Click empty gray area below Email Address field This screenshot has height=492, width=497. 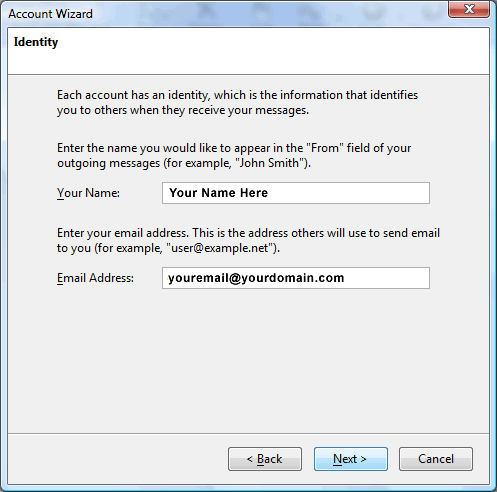click(248, 360)
